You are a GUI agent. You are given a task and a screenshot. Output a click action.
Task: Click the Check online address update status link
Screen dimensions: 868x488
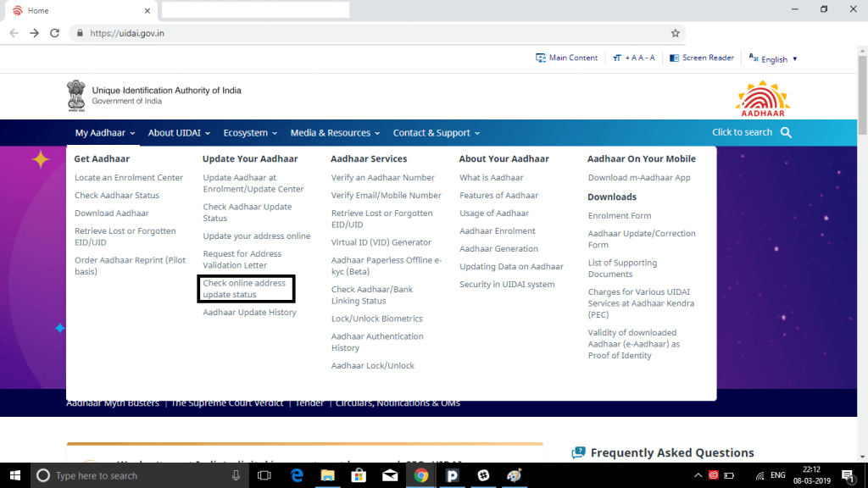pos(245,288)
